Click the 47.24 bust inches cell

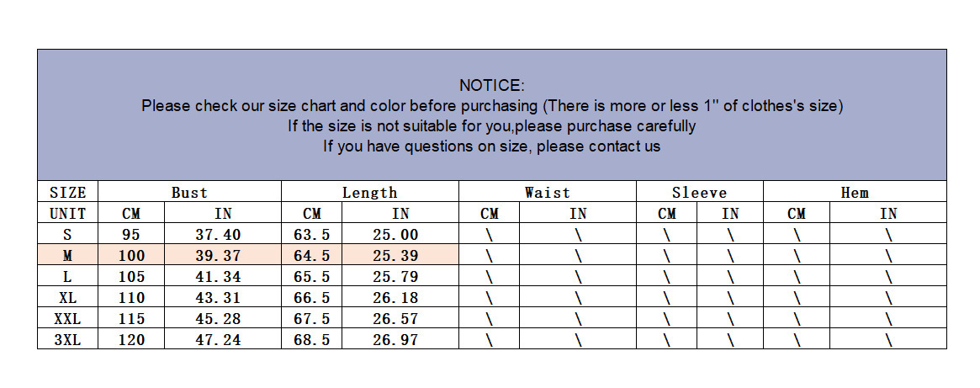(x=223, y=340)
